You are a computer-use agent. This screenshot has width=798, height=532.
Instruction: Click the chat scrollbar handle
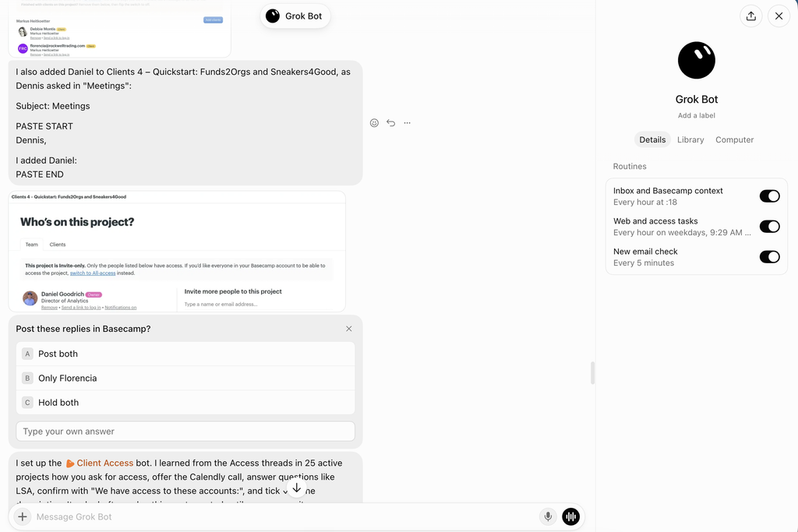[x=592, y=373]
